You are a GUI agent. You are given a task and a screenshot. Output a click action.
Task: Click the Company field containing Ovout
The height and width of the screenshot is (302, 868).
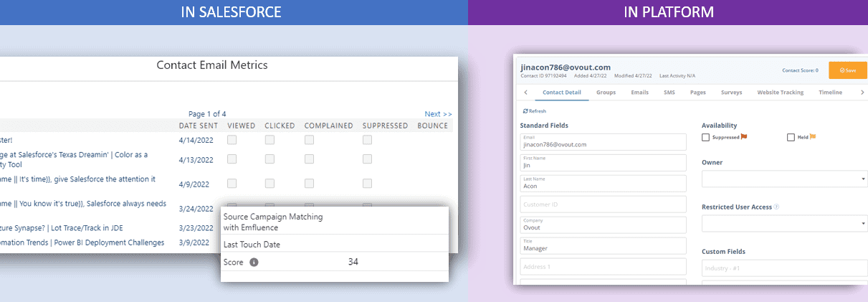click(x=604, y=225)
